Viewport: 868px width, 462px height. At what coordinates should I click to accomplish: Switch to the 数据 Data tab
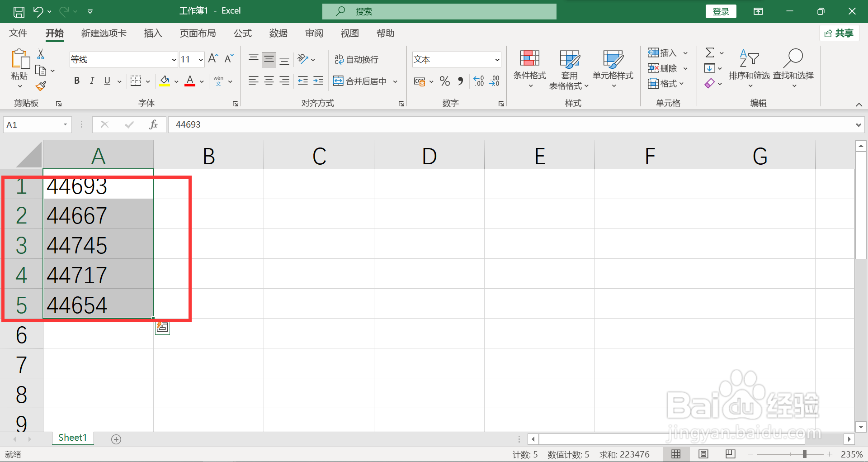coord(278,33)
